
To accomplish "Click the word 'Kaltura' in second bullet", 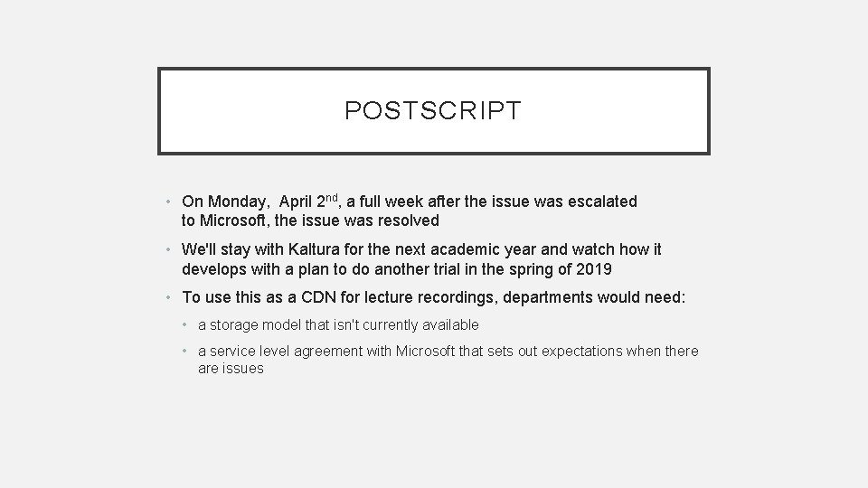I will tap(314, 249).
